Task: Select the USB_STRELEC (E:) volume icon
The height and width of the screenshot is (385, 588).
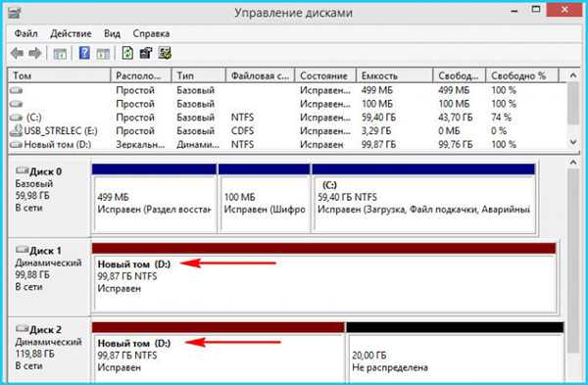Action: point(17,130)
